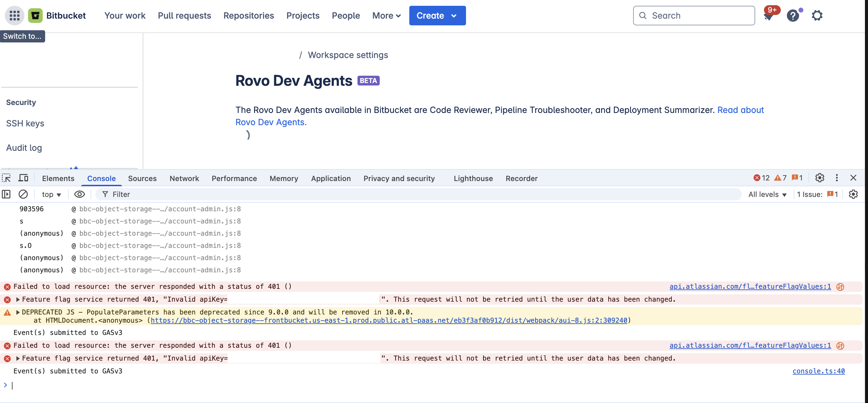
Task: Open console settings gear next to issues
Action: (853, 194)
